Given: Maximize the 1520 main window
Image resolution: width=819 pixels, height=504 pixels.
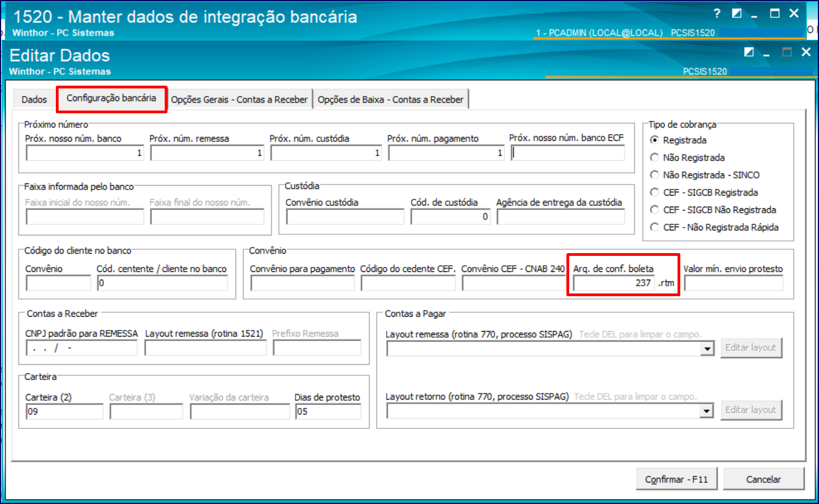Looking at the screenshot, I should 775,13.
